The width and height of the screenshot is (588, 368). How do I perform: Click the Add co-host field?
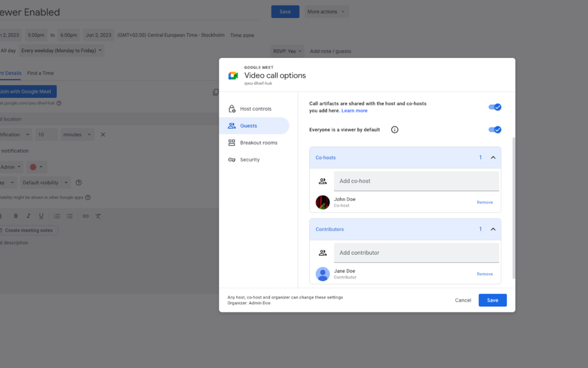[x=416, y=181]
